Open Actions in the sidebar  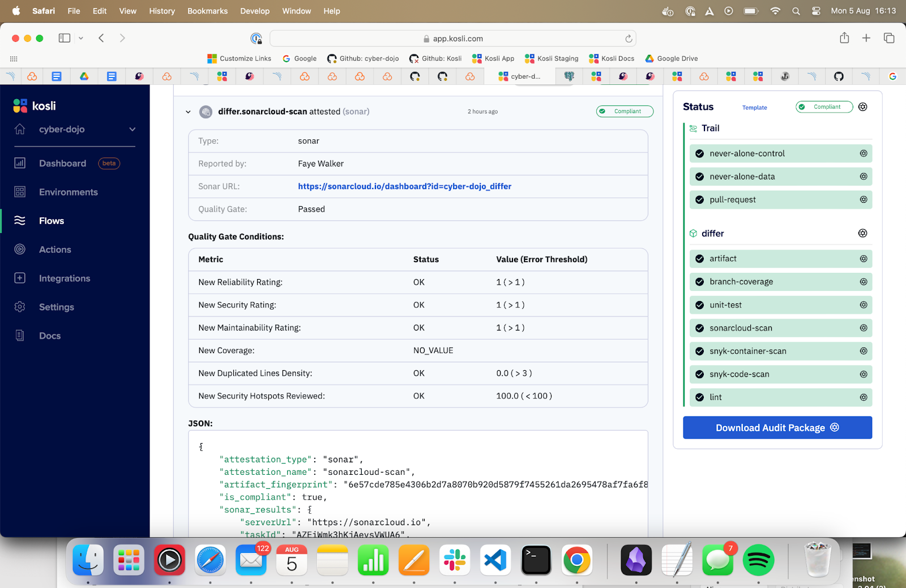point(55,250)
